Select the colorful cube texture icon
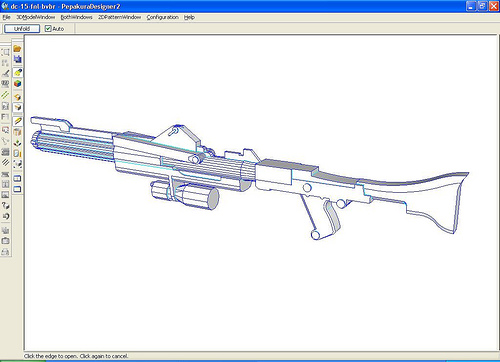 tap(17, 83)
